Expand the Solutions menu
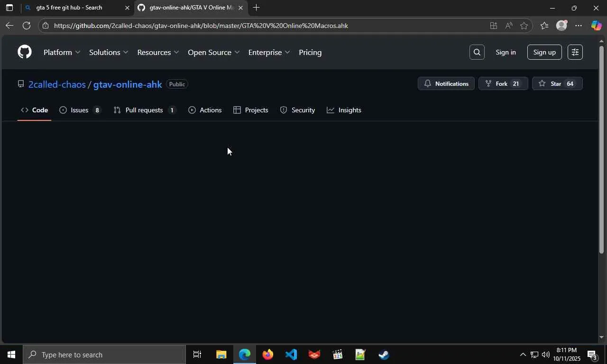 [109, 52]
